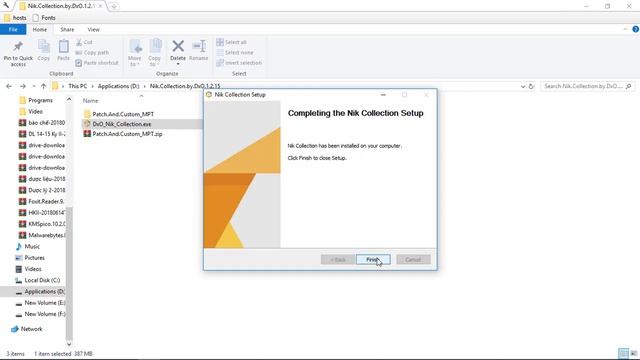The image size is (640, 360).
Task: Click the Copy ribbon icon
Action: (x=44, y=51)
